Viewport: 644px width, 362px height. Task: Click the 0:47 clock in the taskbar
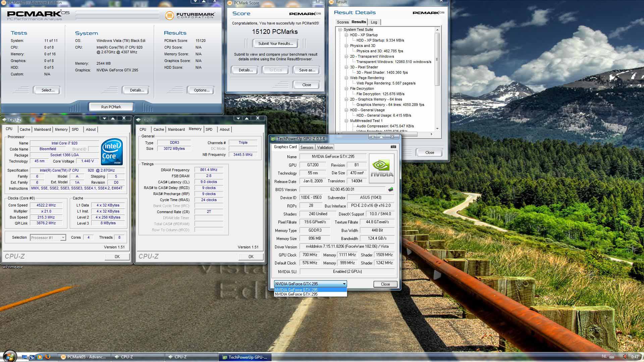[635, 357]
